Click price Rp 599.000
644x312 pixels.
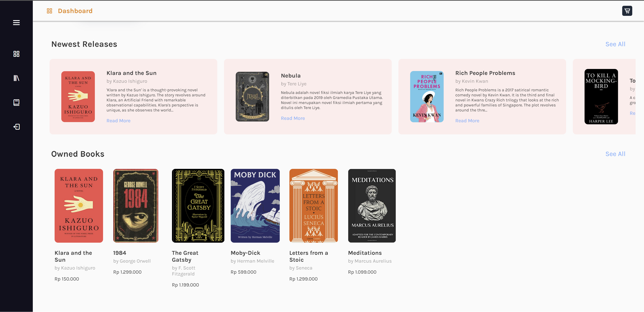(x=243, y=272)
